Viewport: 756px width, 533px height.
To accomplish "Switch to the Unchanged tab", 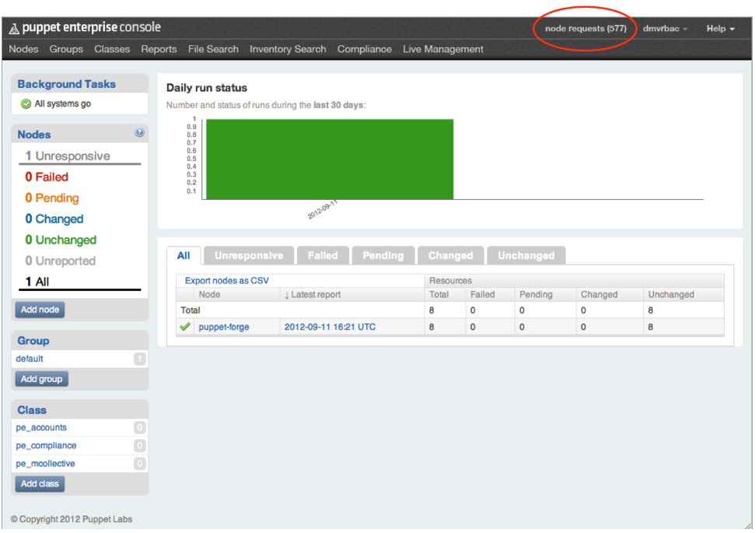I will [x=526, y=256].
